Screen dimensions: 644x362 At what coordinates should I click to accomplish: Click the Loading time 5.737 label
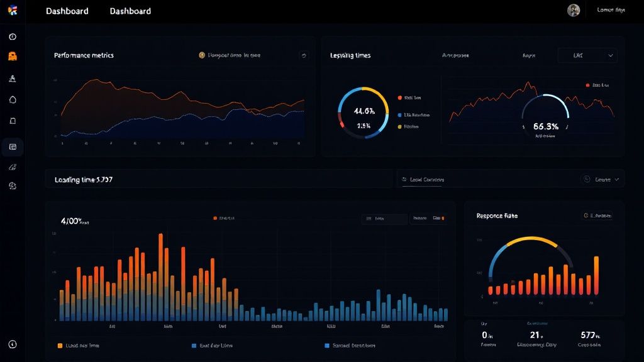tap(84, 179)
